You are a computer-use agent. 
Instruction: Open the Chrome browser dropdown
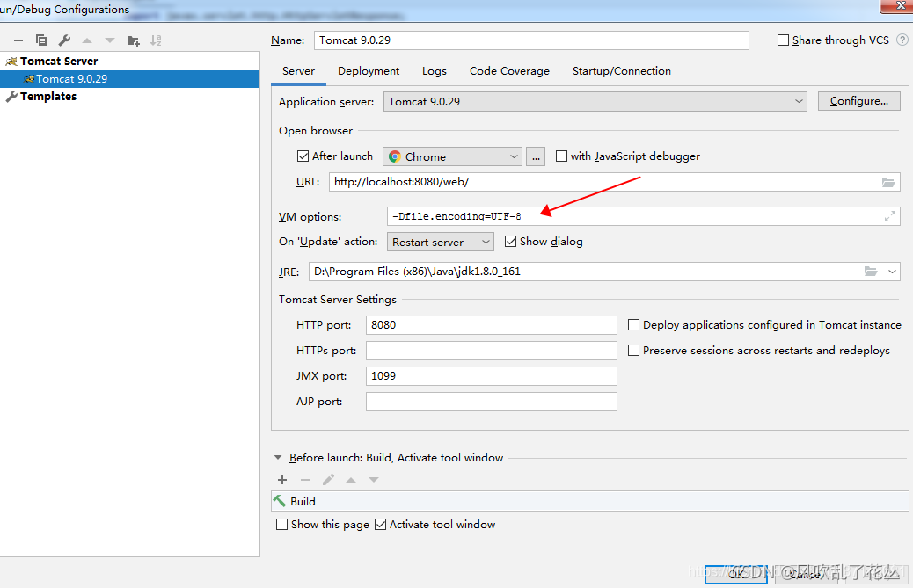[452, 156]
